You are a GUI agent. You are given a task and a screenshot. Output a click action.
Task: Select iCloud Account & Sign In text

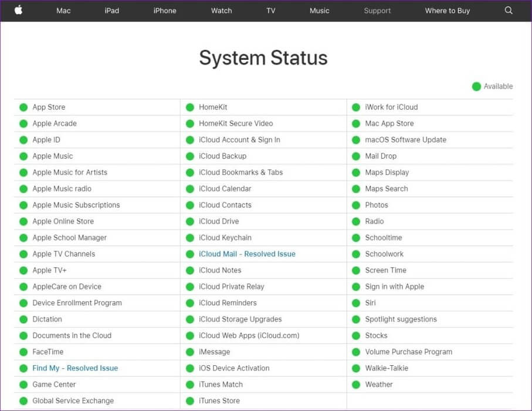click(239, 140)
